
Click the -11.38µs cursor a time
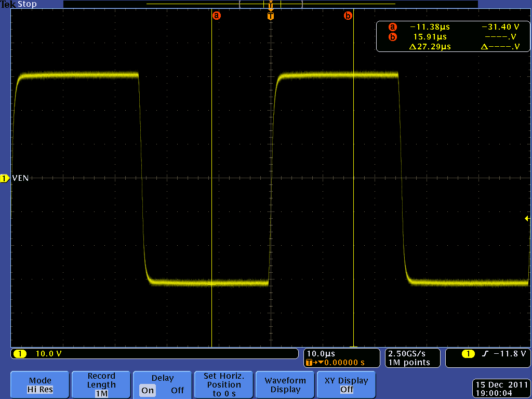click(x=430, y=27)
